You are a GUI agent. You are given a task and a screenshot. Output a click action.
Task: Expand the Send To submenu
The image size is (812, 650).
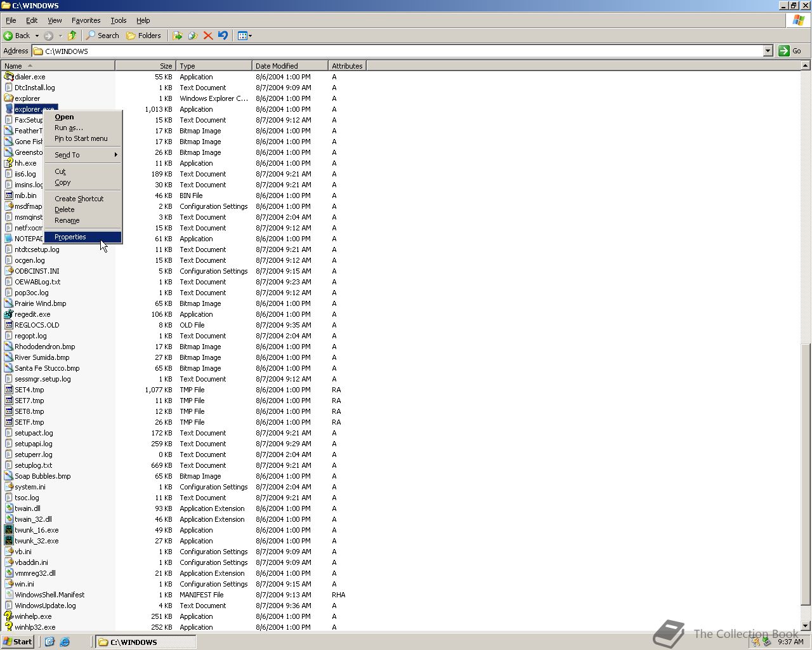point(82,155)
